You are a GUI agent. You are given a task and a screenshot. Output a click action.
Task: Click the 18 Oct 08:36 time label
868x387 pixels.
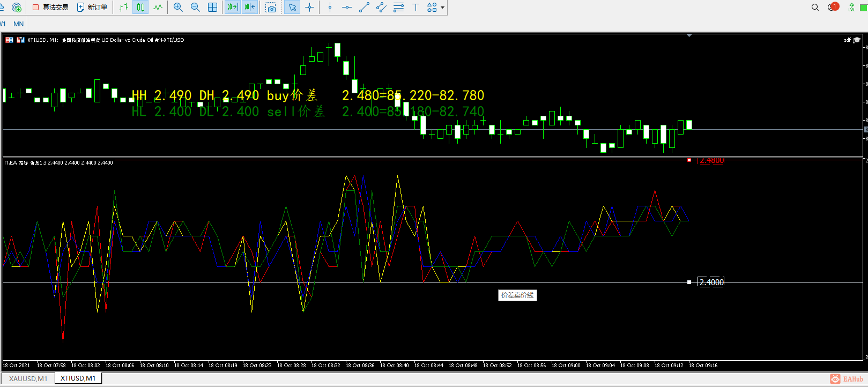coord(360,366)
